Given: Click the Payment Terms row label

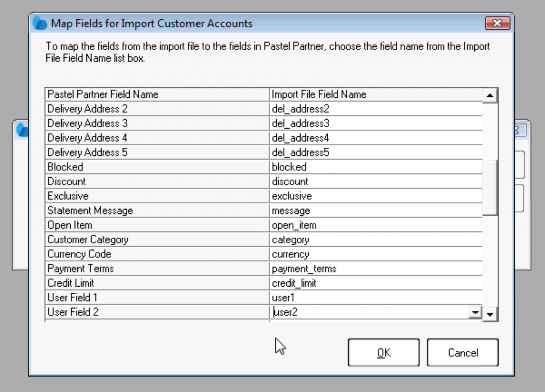Looking at the screenshot, I should click(157, 269).
